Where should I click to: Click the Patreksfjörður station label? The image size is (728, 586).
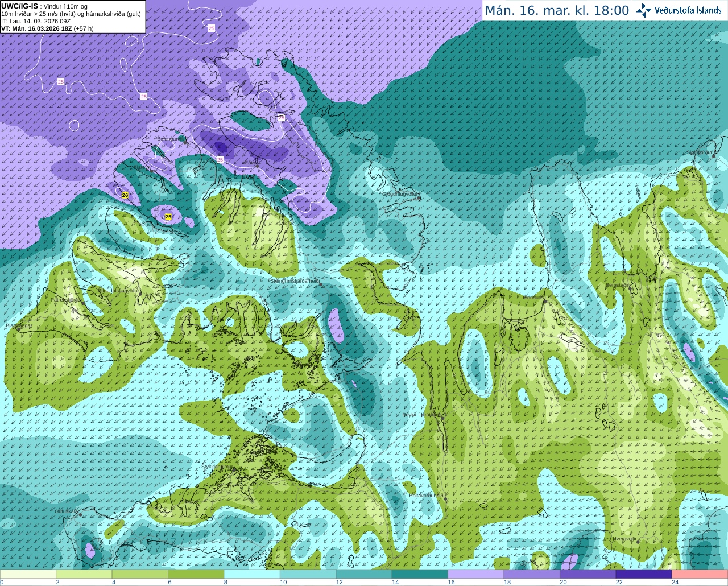(67, 299)
